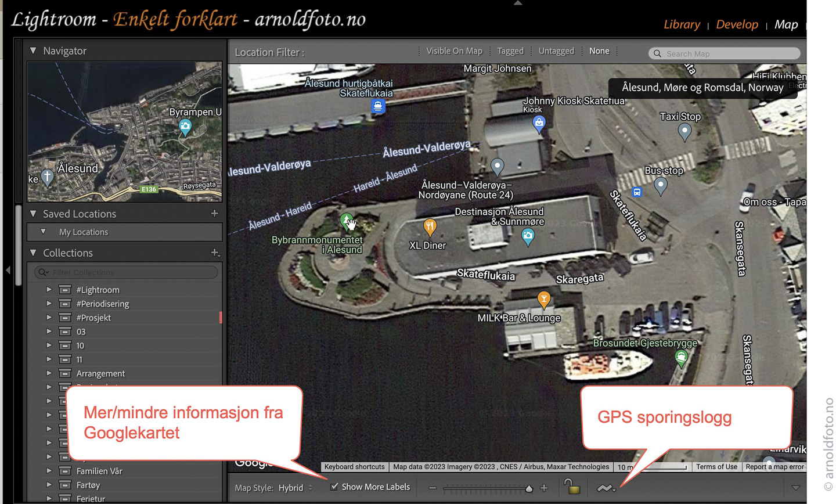Open the Map module

[x=786, y=24]
